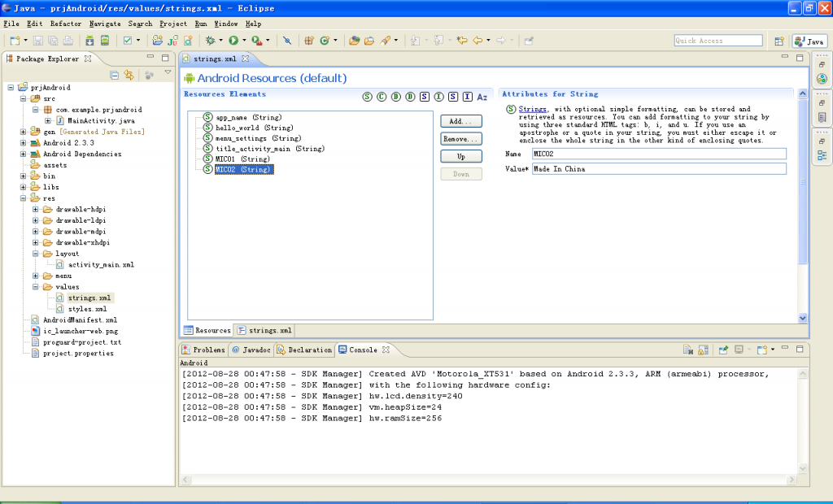
Task: Click the Print toolbar icon
Action: click(68, 41)
